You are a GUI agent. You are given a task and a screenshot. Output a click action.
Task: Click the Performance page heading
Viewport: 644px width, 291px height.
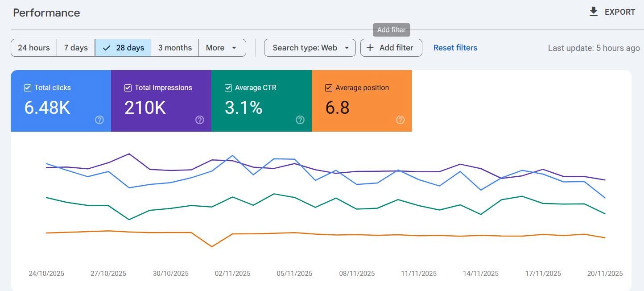pos(46,13)
